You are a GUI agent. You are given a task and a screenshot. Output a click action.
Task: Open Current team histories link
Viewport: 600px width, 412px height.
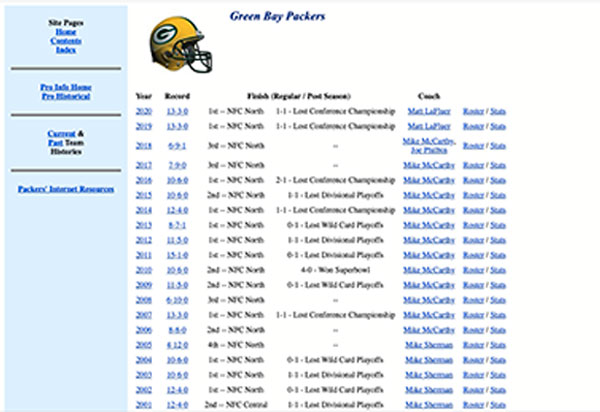[61, 134]
